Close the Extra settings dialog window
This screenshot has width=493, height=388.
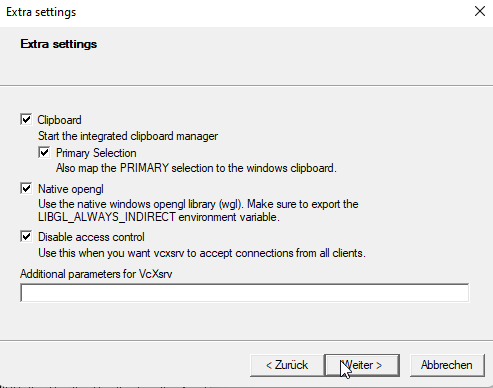[480, 11]
